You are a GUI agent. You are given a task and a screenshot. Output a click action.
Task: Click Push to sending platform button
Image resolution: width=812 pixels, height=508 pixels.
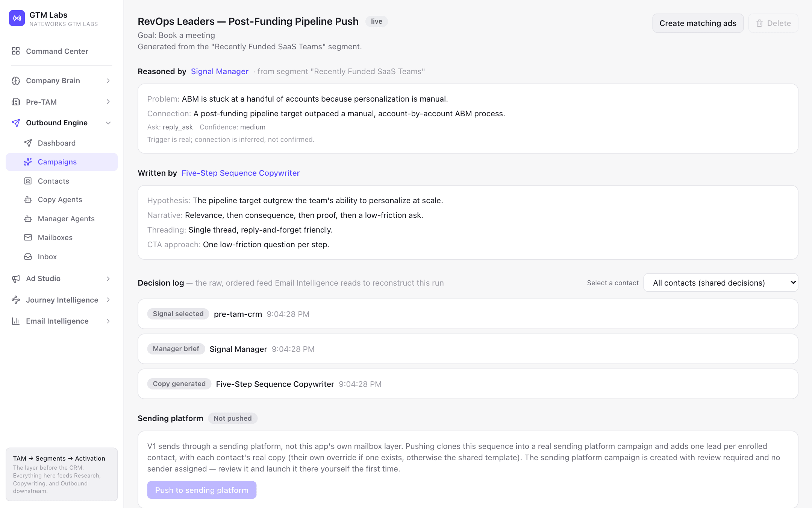[201, 490]
